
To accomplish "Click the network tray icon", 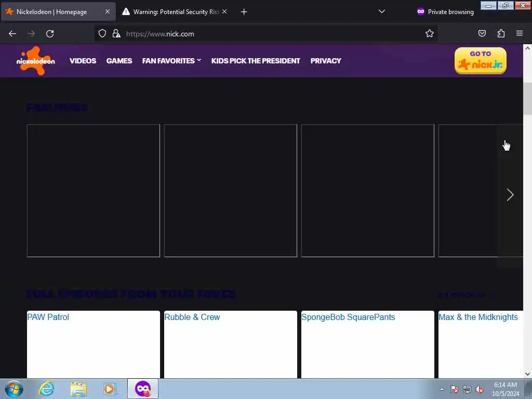I will 467,390.
